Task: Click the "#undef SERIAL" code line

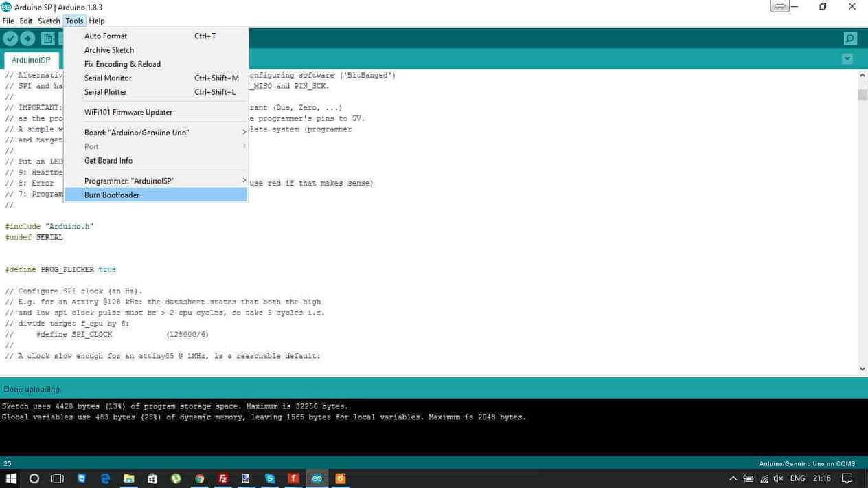Action: [x=34, y=237]
